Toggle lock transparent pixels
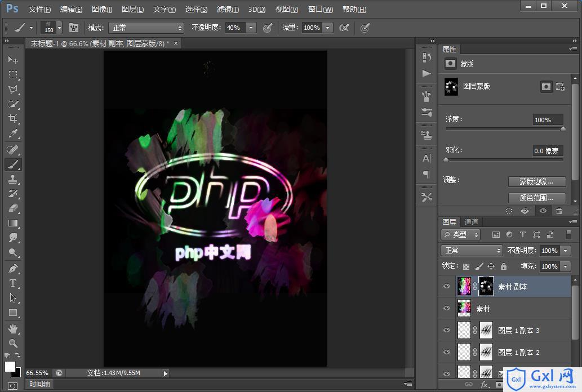Screen dimensions: 582x392 coord(466,266)
